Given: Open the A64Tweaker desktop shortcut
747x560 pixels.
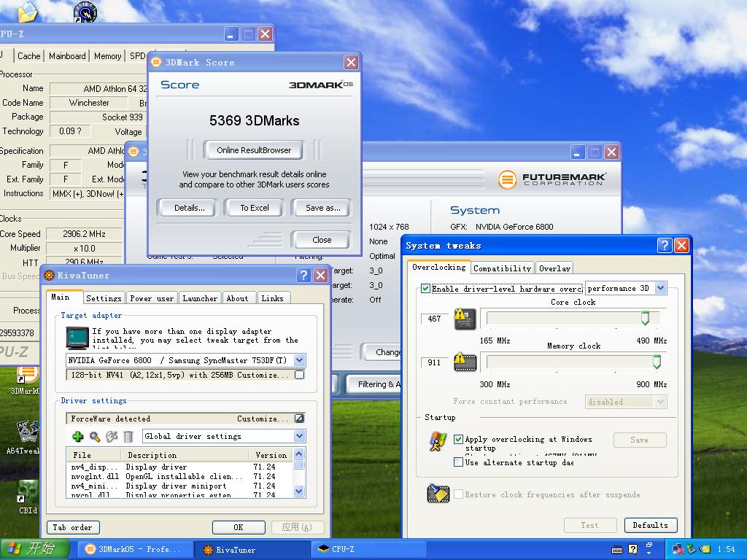Looking at the screenshot, I should click(27, 437).
